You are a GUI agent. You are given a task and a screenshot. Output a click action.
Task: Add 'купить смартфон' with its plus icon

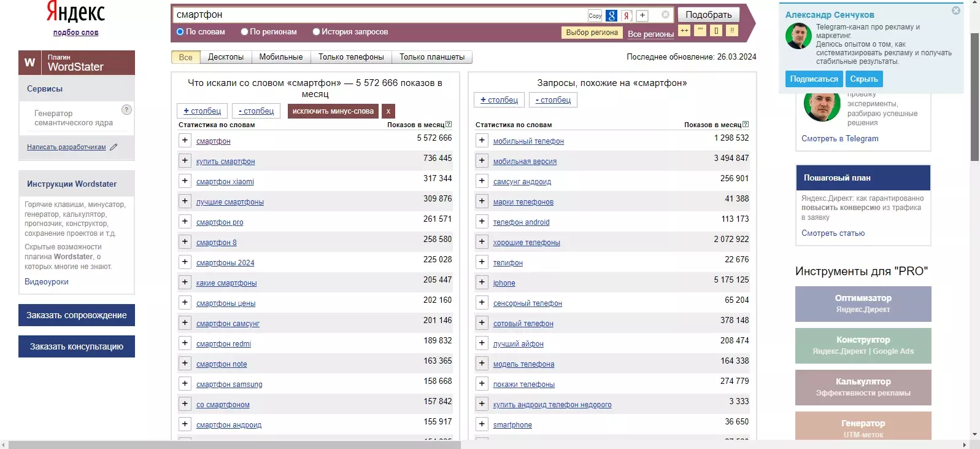[x=185, y=161]
